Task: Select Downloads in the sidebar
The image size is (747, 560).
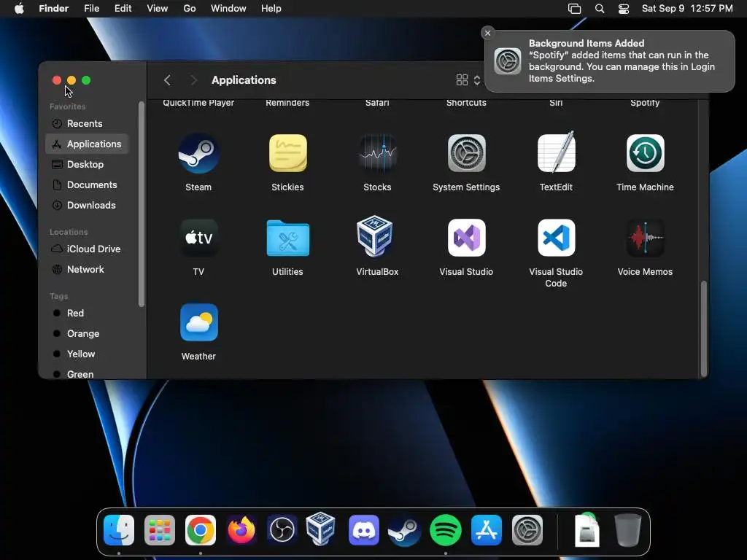Action: [x=87, y=205]
